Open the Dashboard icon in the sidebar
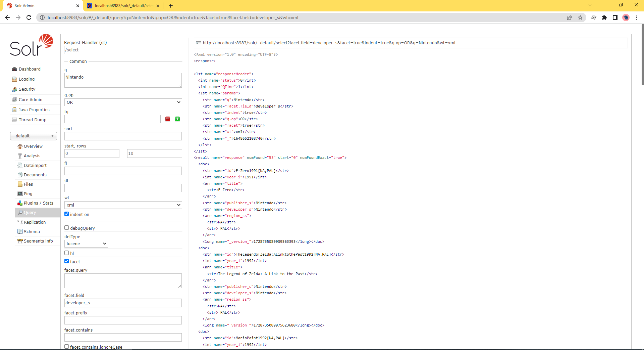This screenshot has height=350, width=644. coord(14,69)
